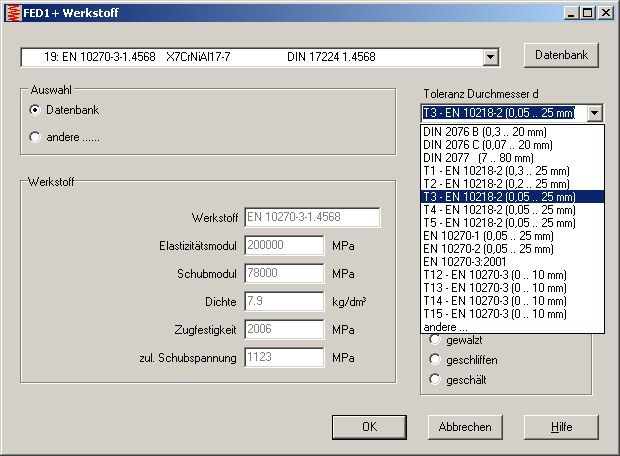620x456 pixels.
Task: Confirm with the OK button
Action: (x=369, y=427)
